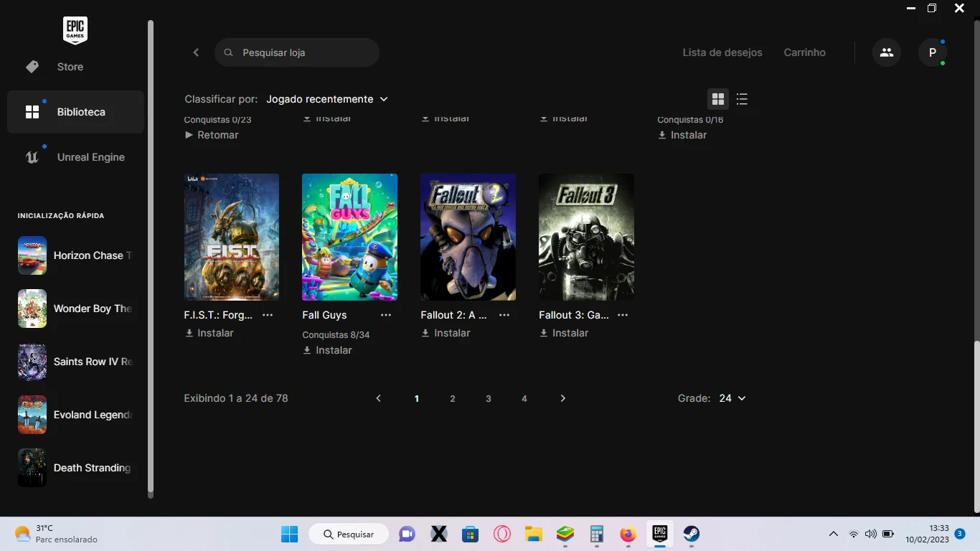
Task: Launch Wonder Boy from quick launch
Action: 76,309
